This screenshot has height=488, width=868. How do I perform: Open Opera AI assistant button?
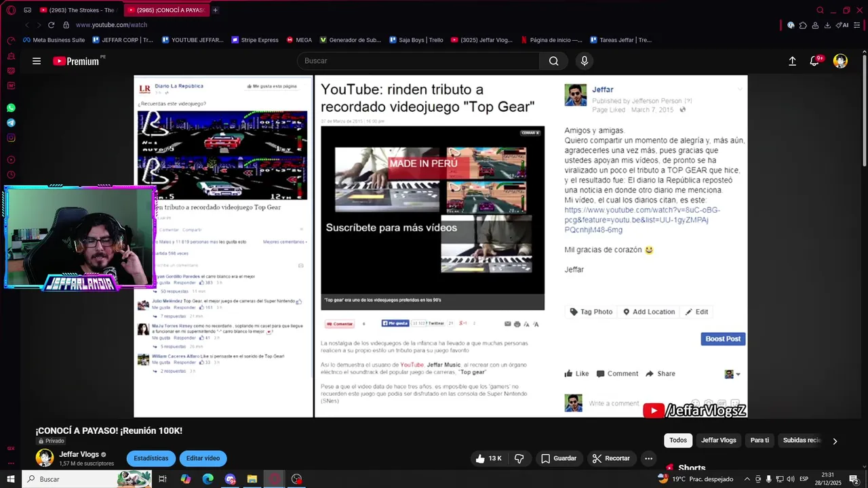tap(842, 25)
